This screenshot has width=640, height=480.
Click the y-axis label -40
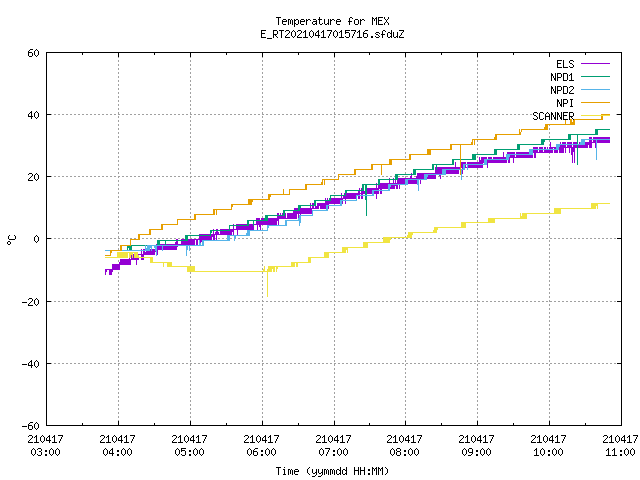tap(31, 364)
